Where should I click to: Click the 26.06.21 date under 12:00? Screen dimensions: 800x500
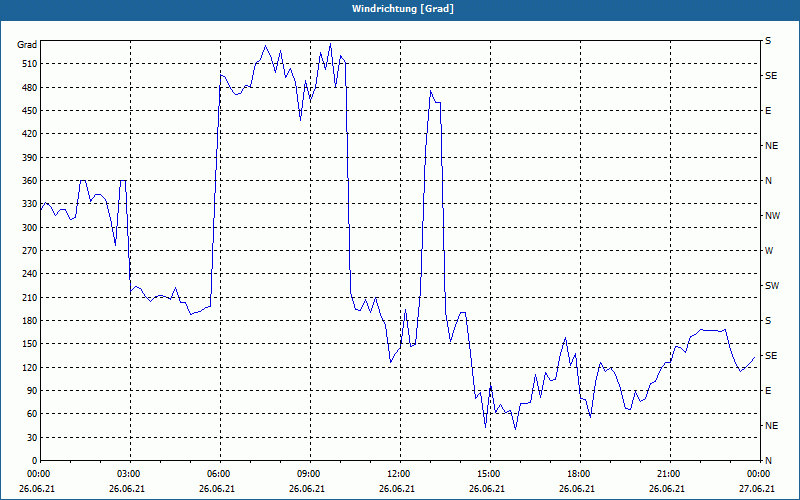click(x=396, y=489)
